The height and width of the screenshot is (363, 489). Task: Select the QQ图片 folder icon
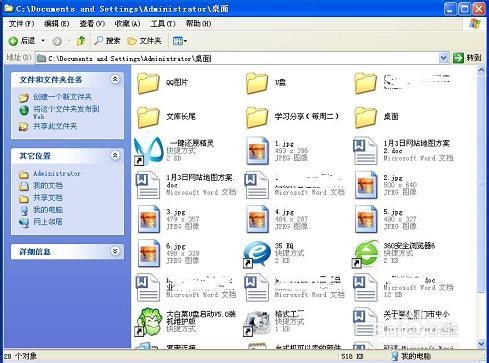(x=148, y=83)
